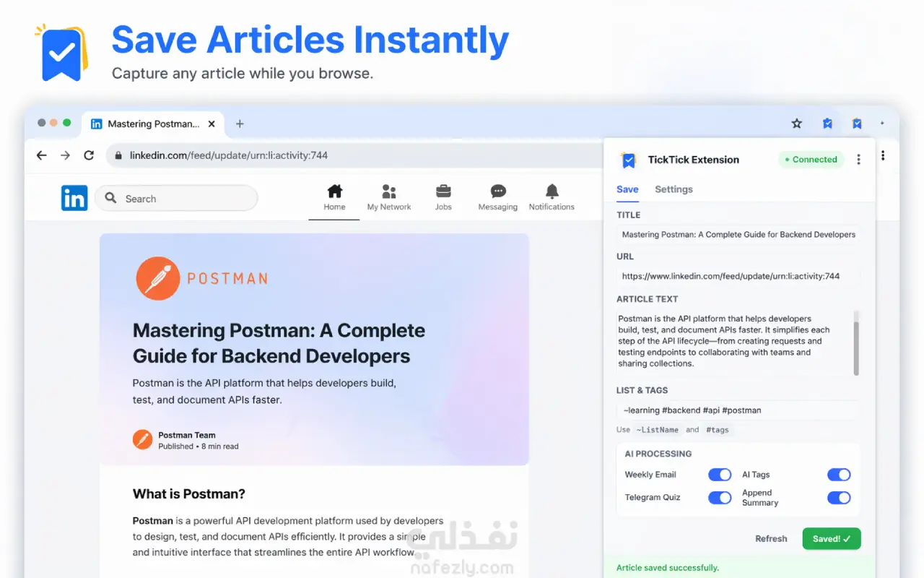The height and width of the screenshot is (578, 924).
Task: Click the LinkedIn logo
Action: 74,198
